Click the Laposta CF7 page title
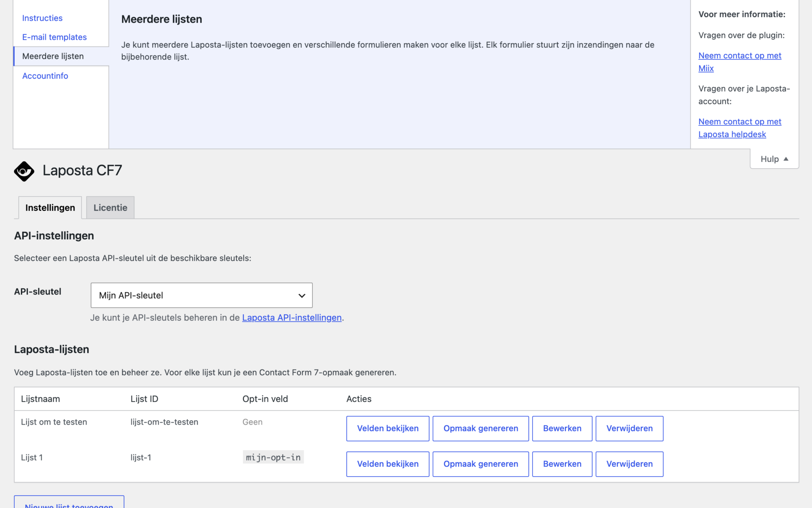This screenshot has width=812, height=508. pyautogui.click(x=82, y=171)
